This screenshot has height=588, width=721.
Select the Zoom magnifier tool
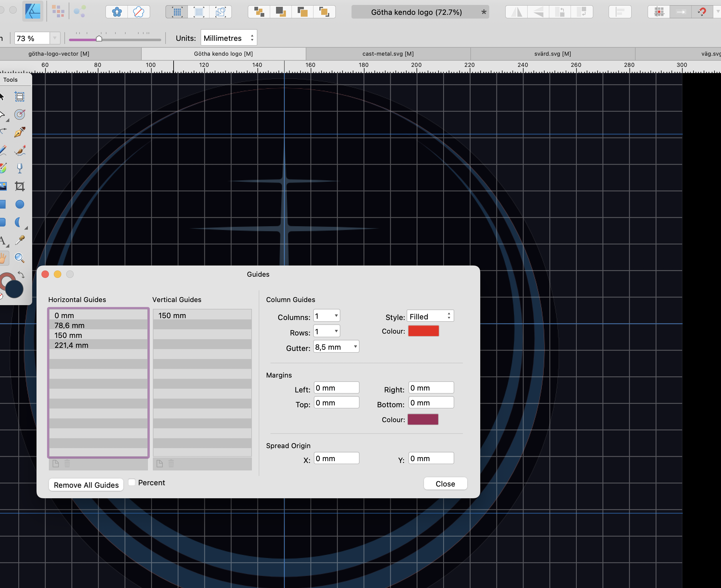click(19, 258)
